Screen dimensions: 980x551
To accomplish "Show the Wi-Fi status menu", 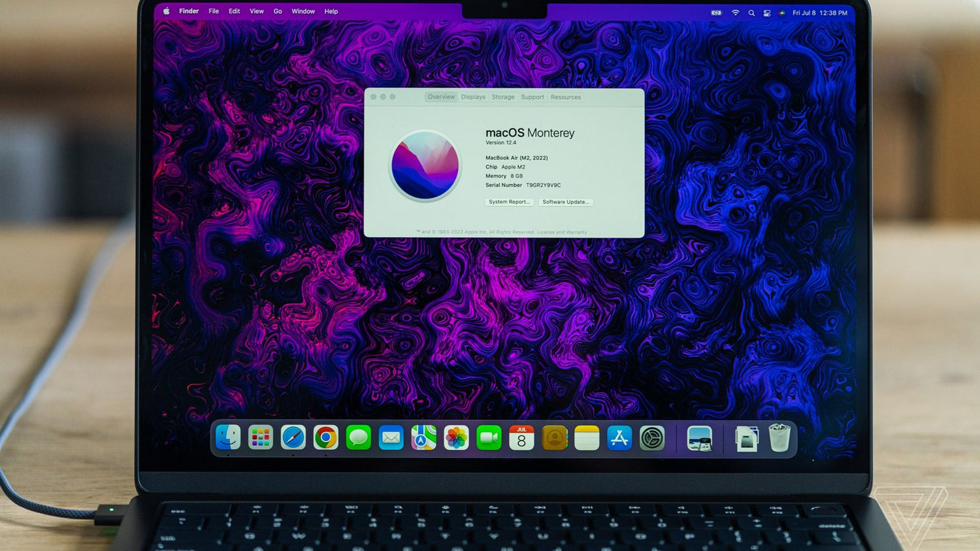I will point(735,13).
